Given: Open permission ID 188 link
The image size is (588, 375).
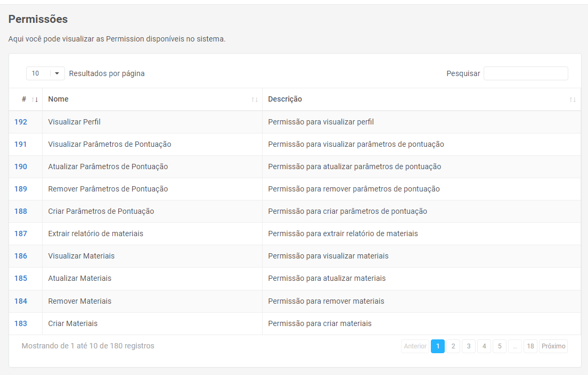Looking at the screenshot, I should 21,211.
